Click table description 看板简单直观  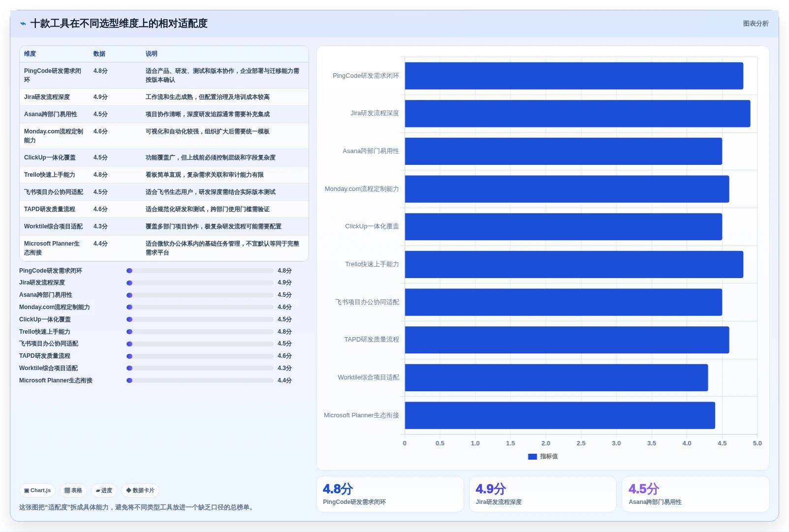click(x=204, y=175)
